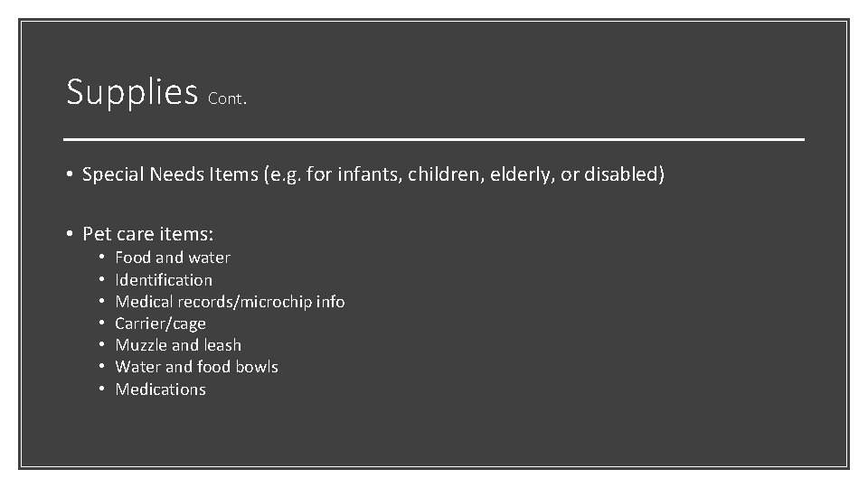868x488 pixels.
Task: Click the "Pet care items:" heading line
Action: 147,234
